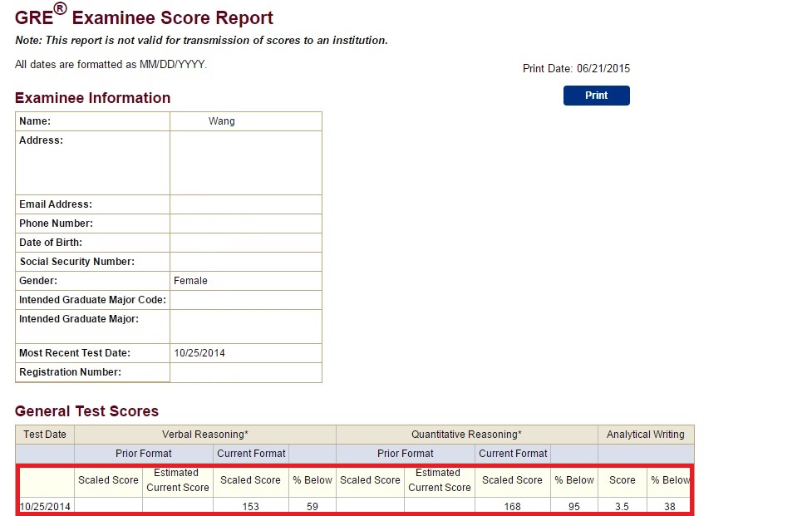Click the Quantitative Reasoning* column header
Screen dimensions: 812x516
(466, 435)
